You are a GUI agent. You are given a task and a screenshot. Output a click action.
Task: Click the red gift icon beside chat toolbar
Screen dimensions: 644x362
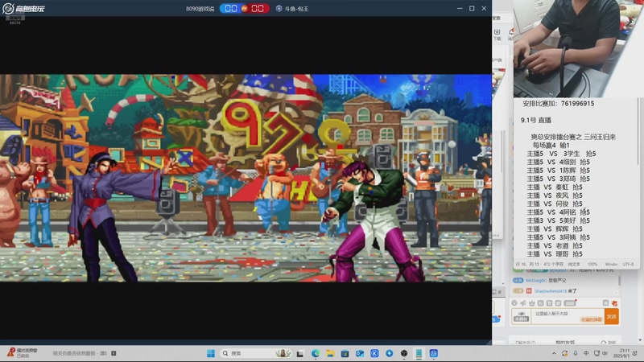tap(614, 303)
